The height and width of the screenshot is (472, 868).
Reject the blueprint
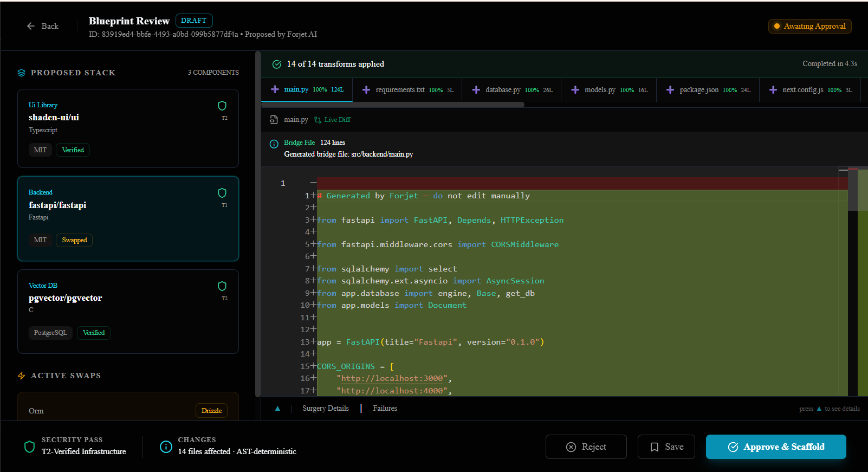point(586,447)
